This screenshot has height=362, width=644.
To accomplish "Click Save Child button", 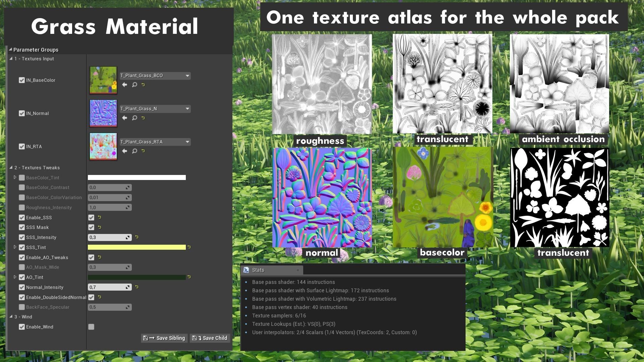I will pos(210,338).
